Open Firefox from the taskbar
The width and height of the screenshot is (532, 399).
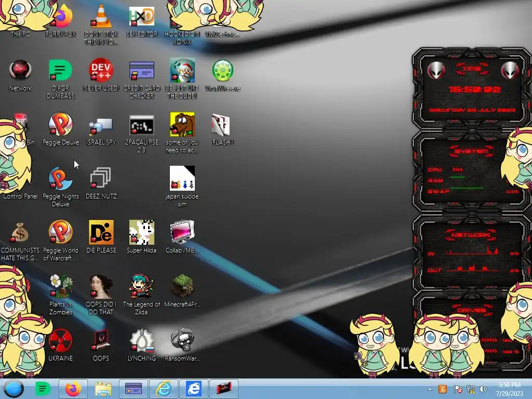tap(73, 389)
